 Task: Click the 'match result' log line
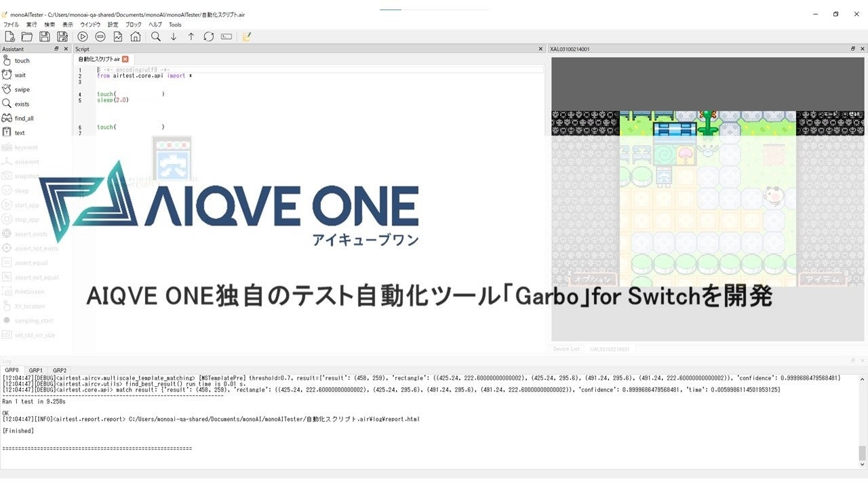pos(391,390)
